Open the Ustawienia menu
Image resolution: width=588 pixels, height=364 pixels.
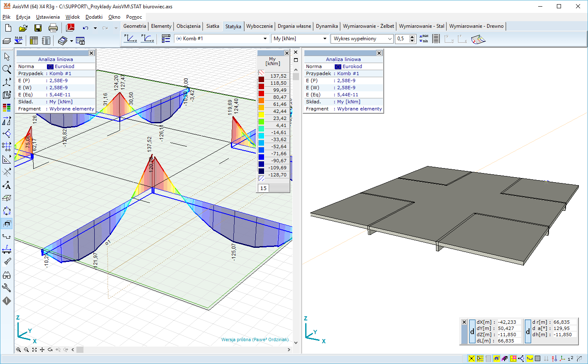[48, 17]
